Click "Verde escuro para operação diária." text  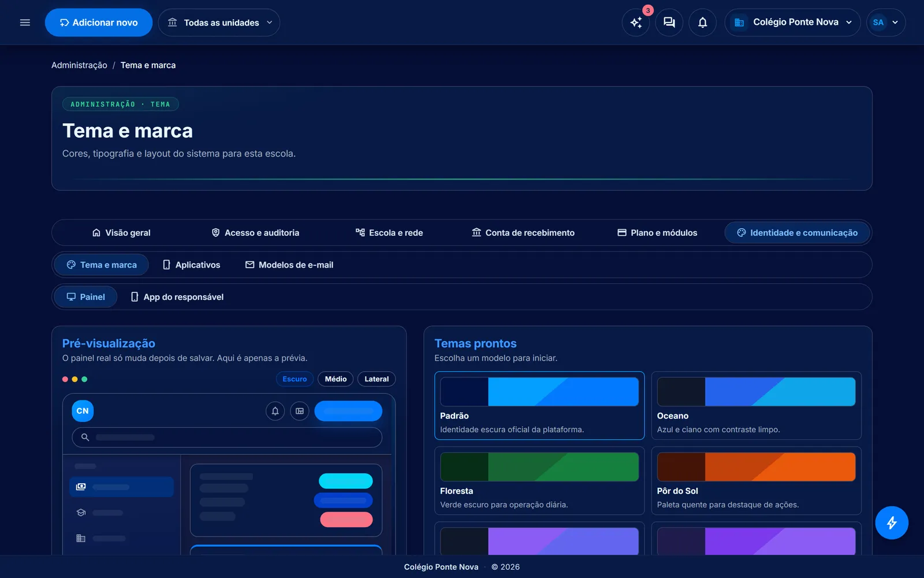pos(504,505)
